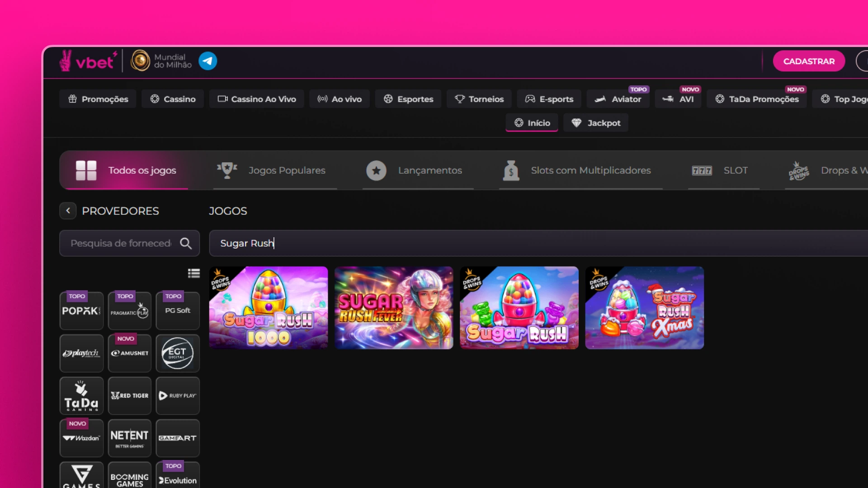Select the TaDa Gaming provider tile

81,396
